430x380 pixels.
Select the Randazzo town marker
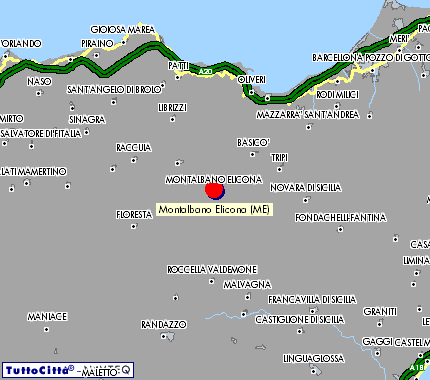(x=164, y=336)
